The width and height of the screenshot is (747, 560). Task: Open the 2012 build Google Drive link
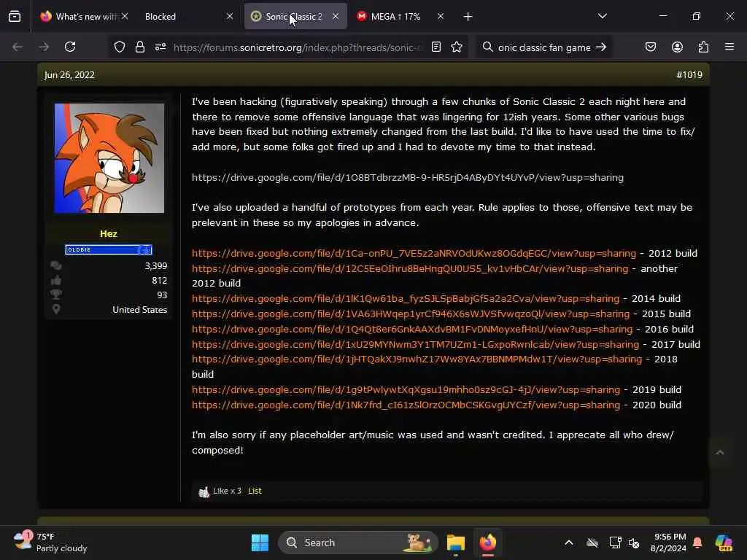(x=414, y=253)
